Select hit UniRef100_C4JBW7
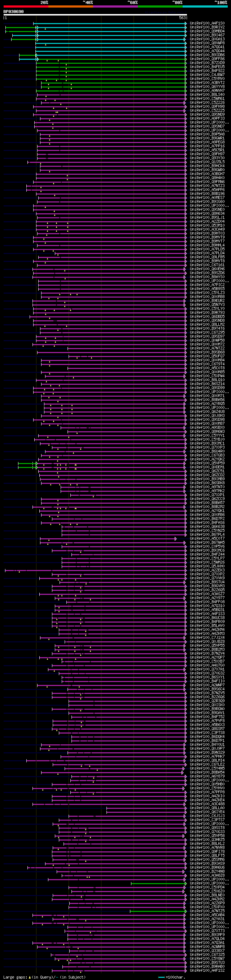Viewport: 231px width, 980px height. (208, 75)
